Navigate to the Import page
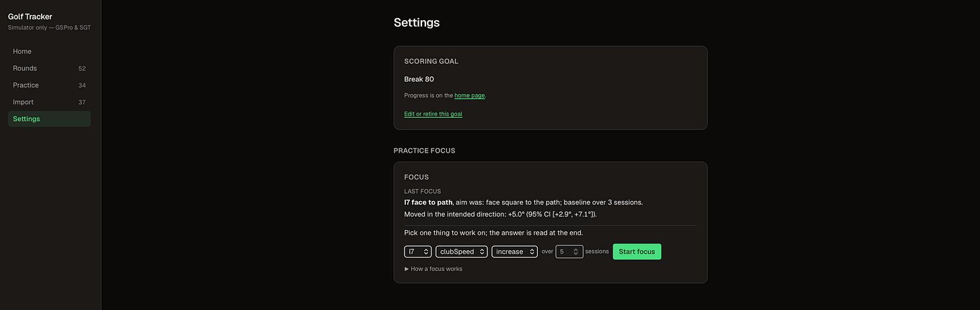This screenshot has width=980, height=310. (49, 102)
